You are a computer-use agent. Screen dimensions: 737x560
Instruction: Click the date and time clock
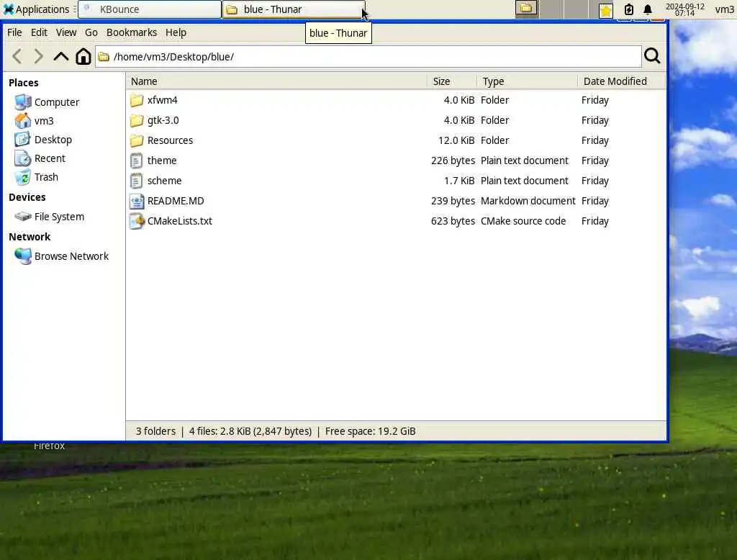pos(685,9)
